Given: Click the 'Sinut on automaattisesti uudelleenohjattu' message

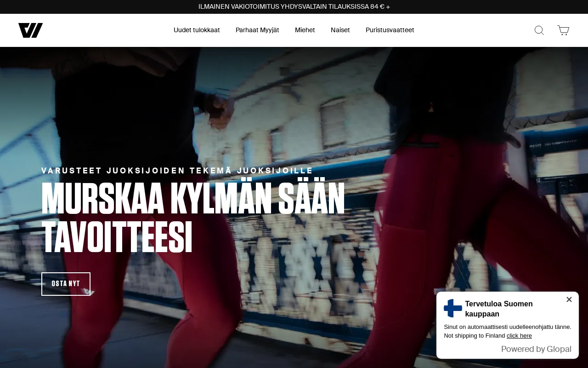Looking at the screenshot, I should (x=507, y=327).
